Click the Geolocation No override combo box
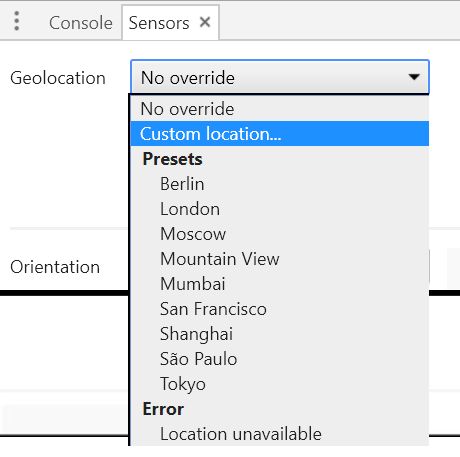The width and height of the screenshot is (460, 457). point(280,77)
